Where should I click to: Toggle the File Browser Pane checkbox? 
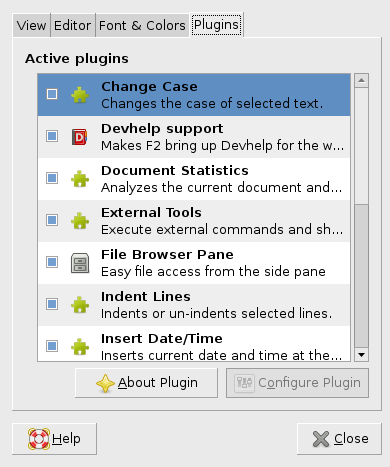(52, 262)
